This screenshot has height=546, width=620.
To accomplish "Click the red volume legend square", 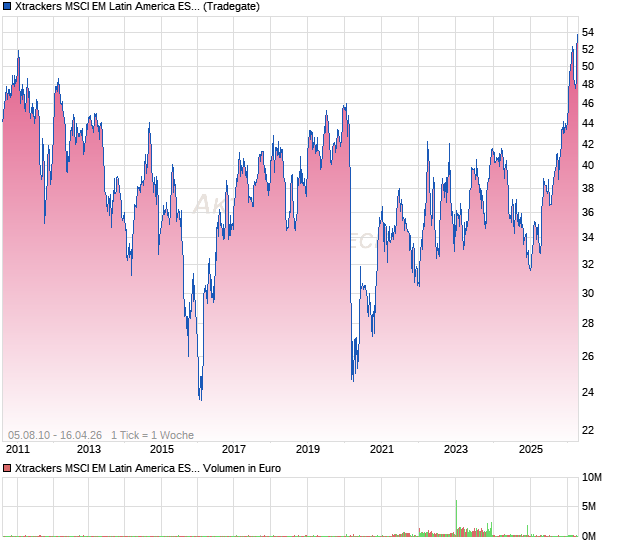I will [7, 468].
